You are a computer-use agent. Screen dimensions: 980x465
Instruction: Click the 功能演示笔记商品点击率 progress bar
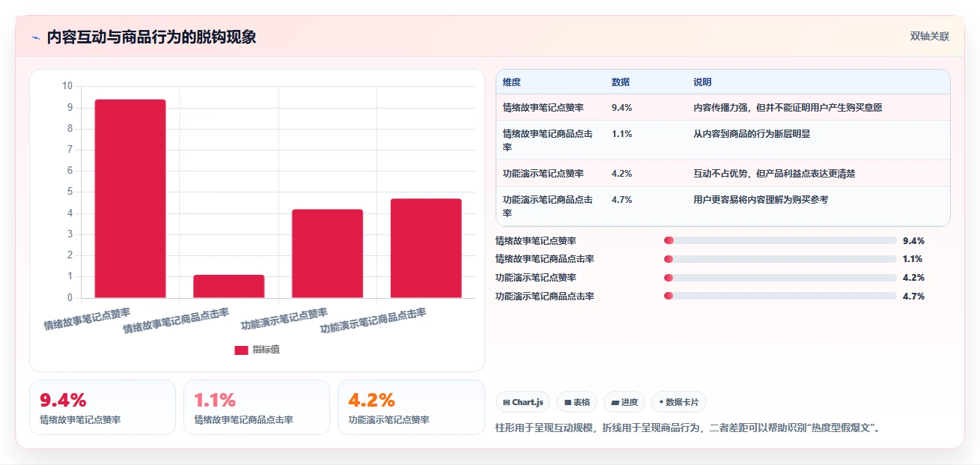coord(780,296)
